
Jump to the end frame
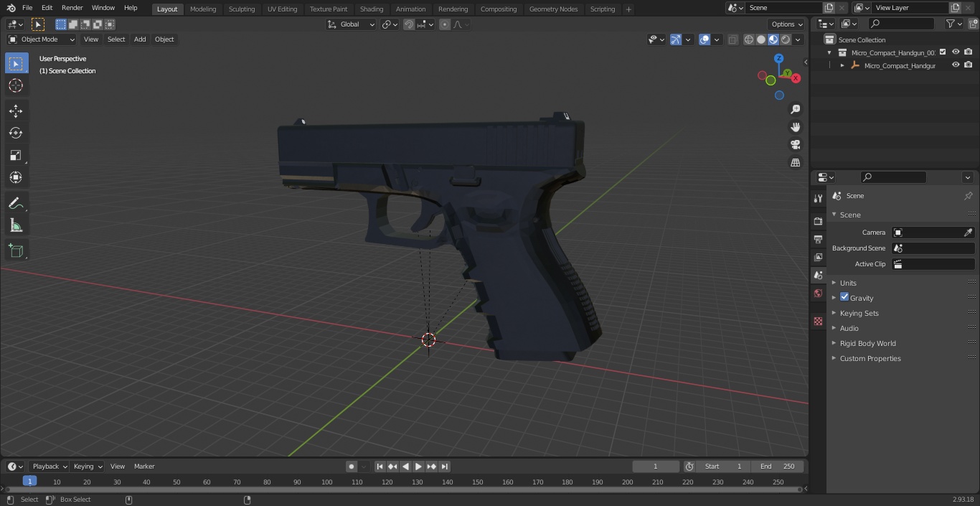445,467
